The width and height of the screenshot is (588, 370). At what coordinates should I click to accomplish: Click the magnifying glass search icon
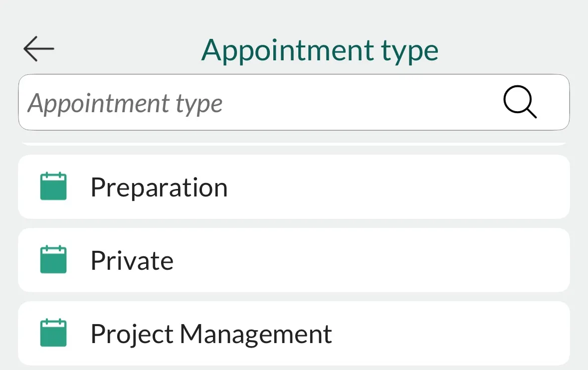coord(520,102)
